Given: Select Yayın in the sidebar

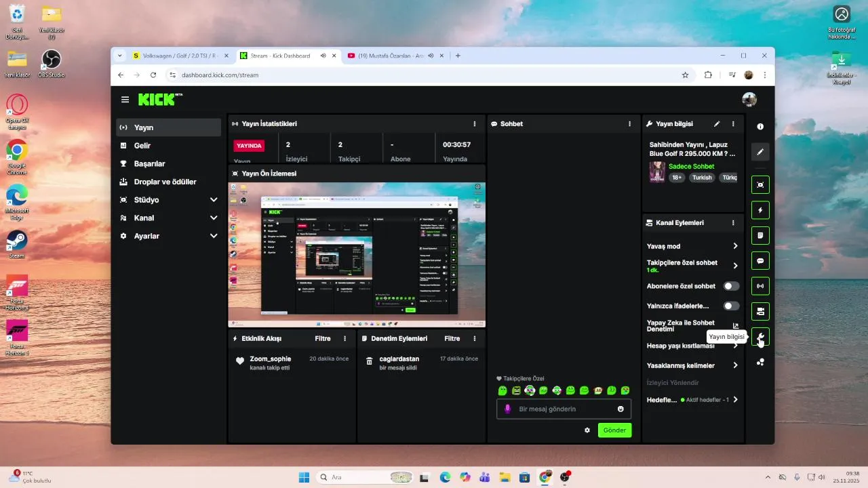Looking at the screenshot, I should click(x=168, y=127).
